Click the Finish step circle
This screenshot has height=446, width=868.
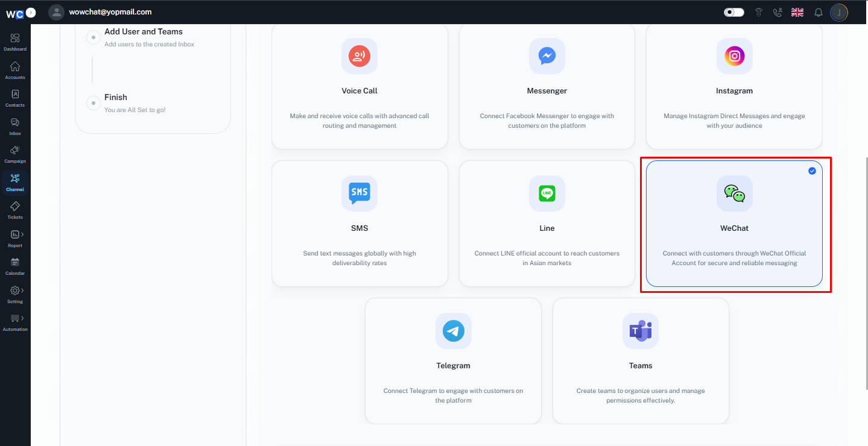(x=93, y=103)
